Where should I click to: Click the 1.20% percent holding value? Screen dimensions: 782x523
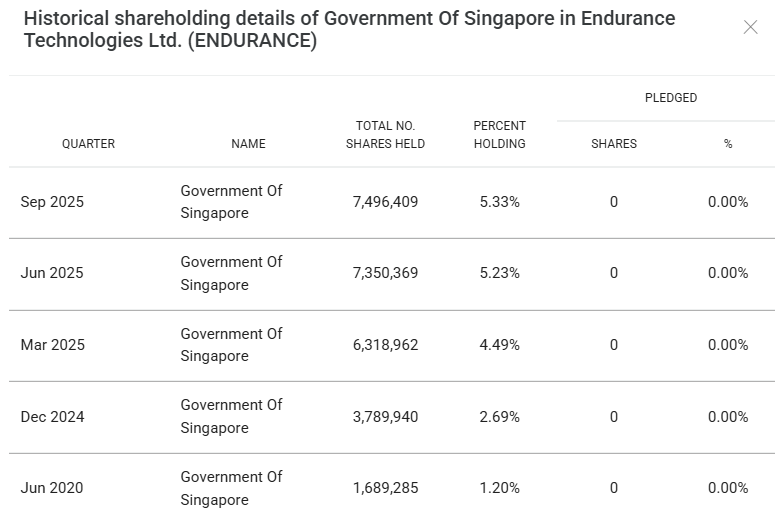[499, 488]
